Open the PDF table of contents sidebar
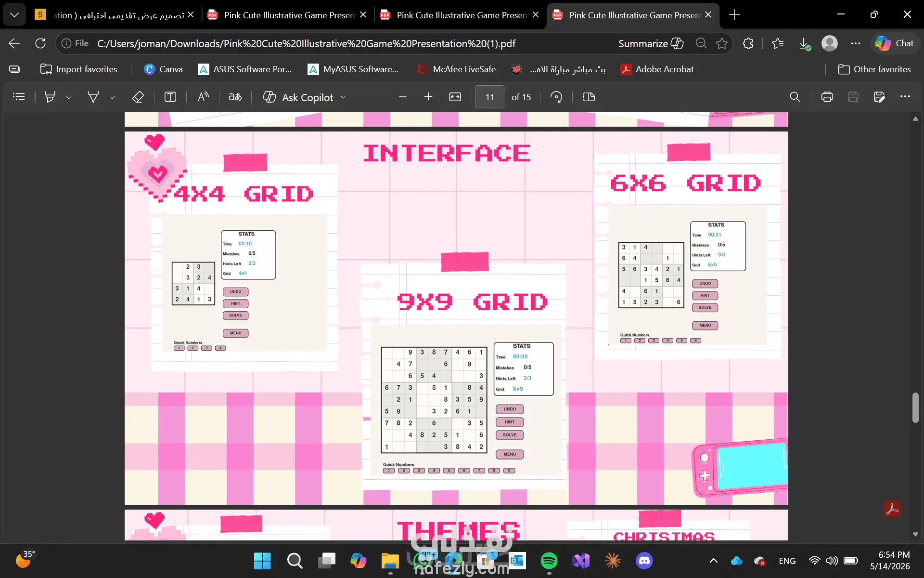Image resolution: width=924 pixels, height=578 pixels. (19, 97)
